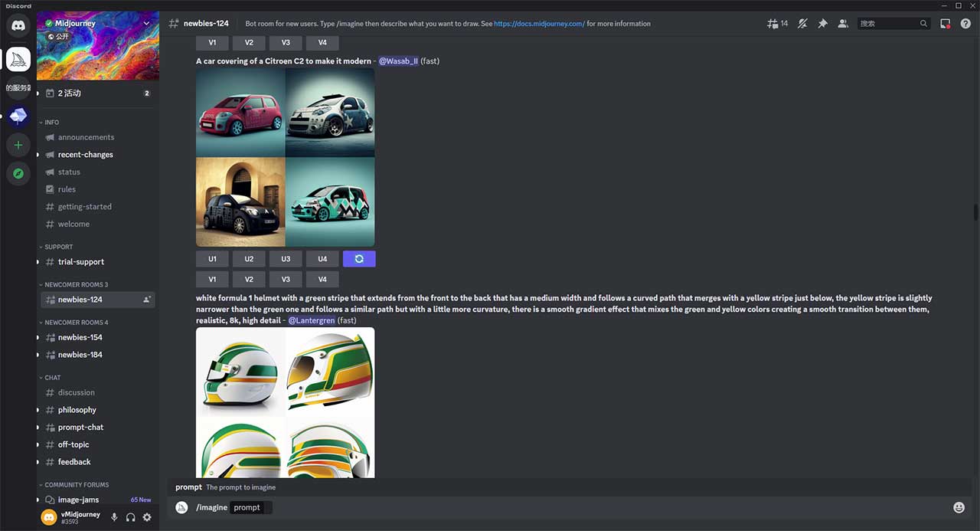The image size is (980, 531).
Task: Open Discord direct messages home icon
Action: pos(18,25)
